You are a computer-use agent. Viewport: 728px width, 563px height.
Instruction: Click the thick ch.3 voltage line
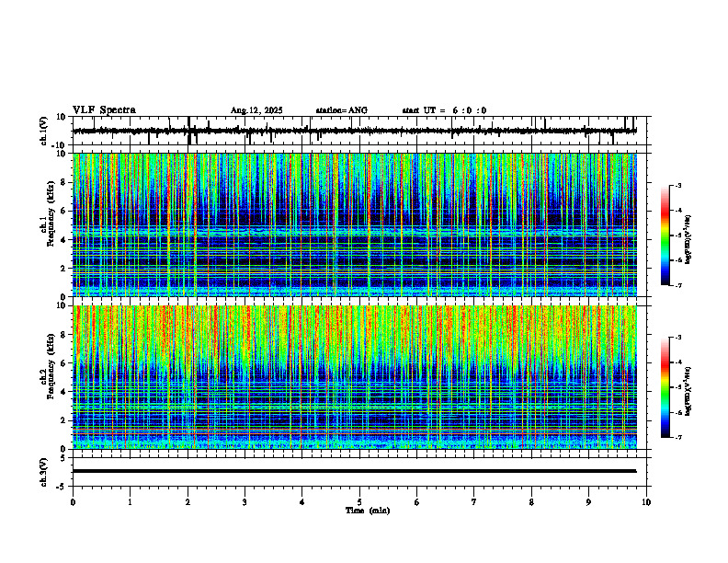[354, 471]
